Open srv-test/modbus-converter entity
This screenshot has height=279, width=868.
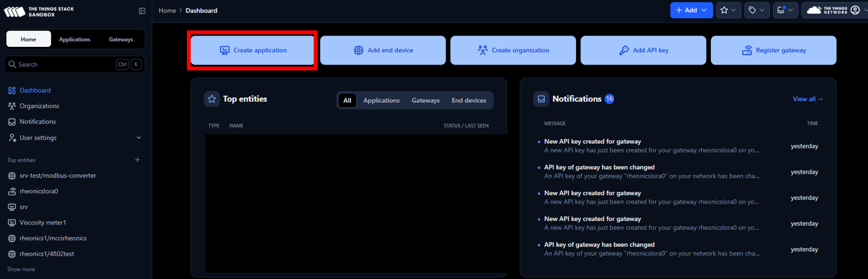[58, 176]
